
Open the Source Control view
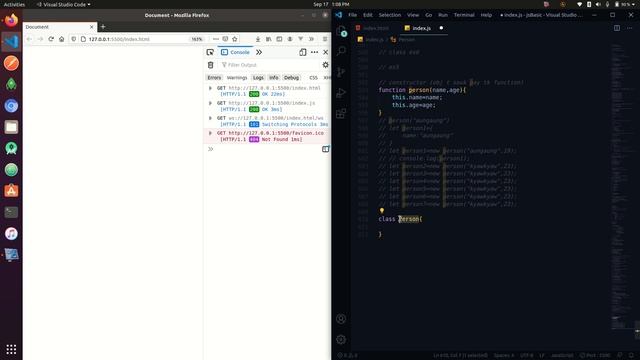tap(341, 72)
